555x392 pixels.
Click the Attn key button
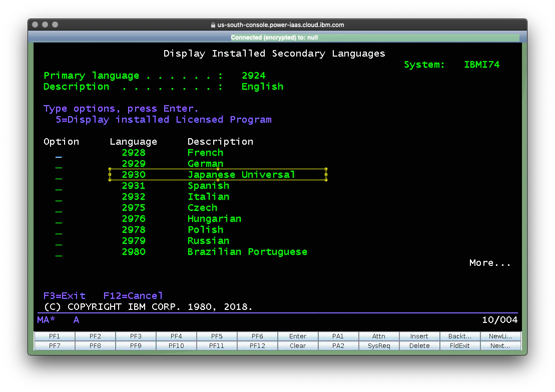(x=379, y=336)
